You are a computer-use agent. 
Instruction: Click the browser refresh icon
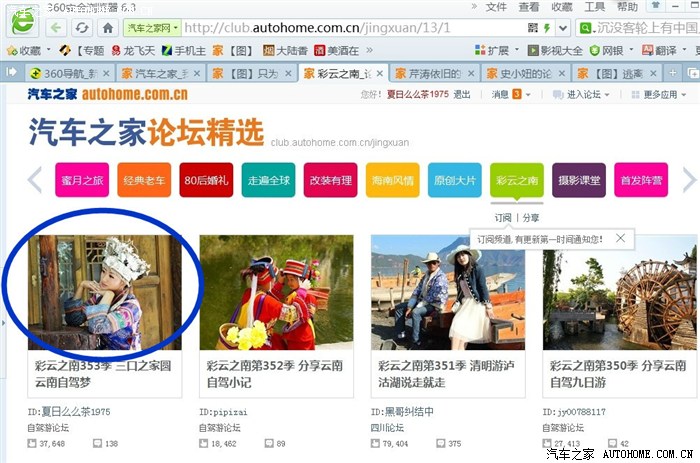pyautogui.click(x=84, y=28)
